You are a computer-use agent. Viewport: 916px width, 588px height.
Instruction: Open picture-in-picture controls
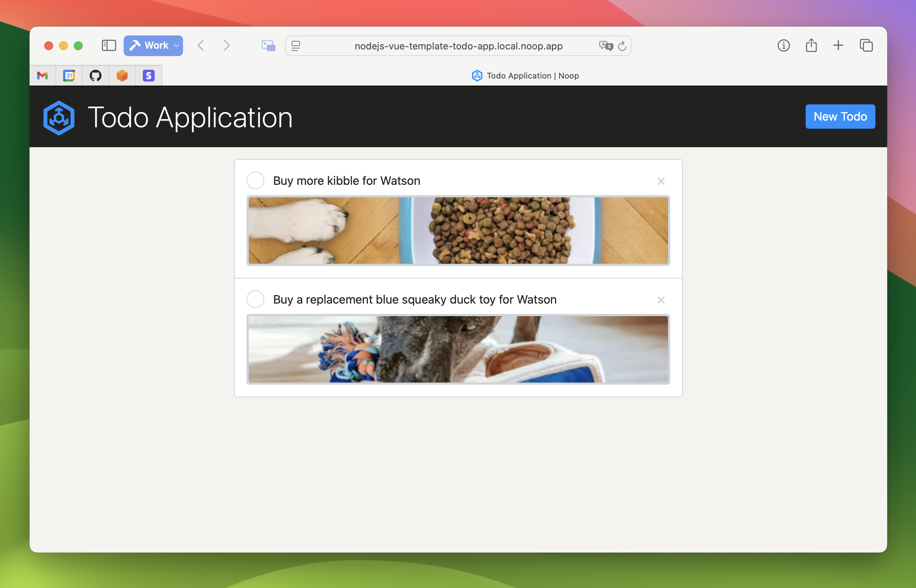pos(268,45)
